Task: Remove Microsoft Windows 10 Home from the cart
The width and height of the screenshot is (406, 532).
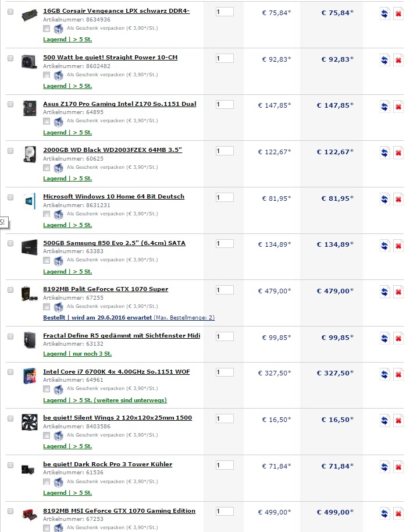Action: [x=398, y=200]
